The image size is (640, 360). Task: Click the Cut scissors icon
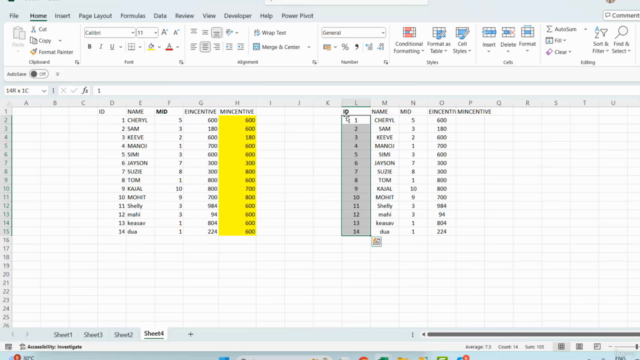tap(34, 29)
